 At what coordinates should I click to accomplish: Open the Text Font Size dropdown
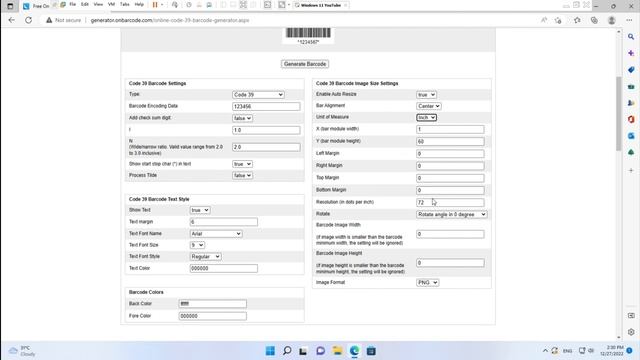[197, 245]
